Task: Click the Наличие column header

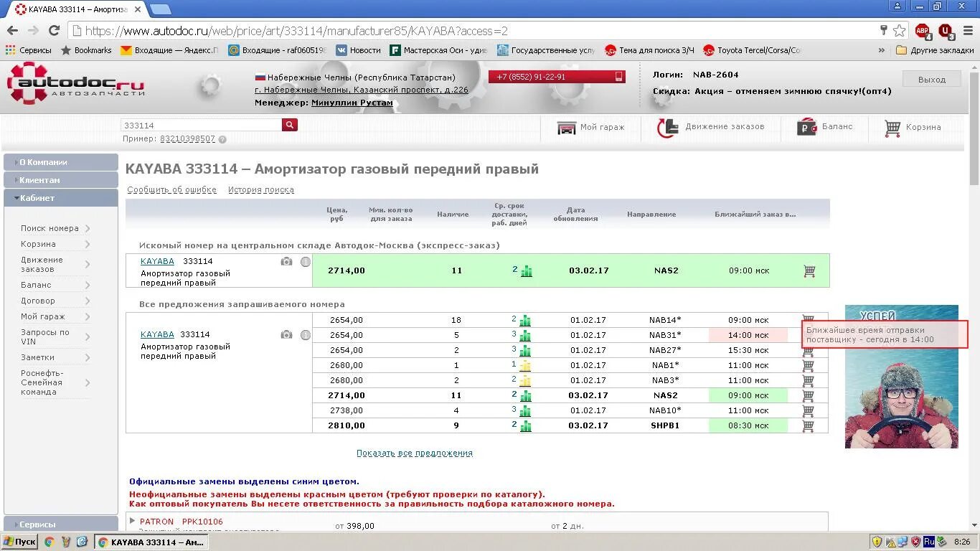Action: click(453, 214)
